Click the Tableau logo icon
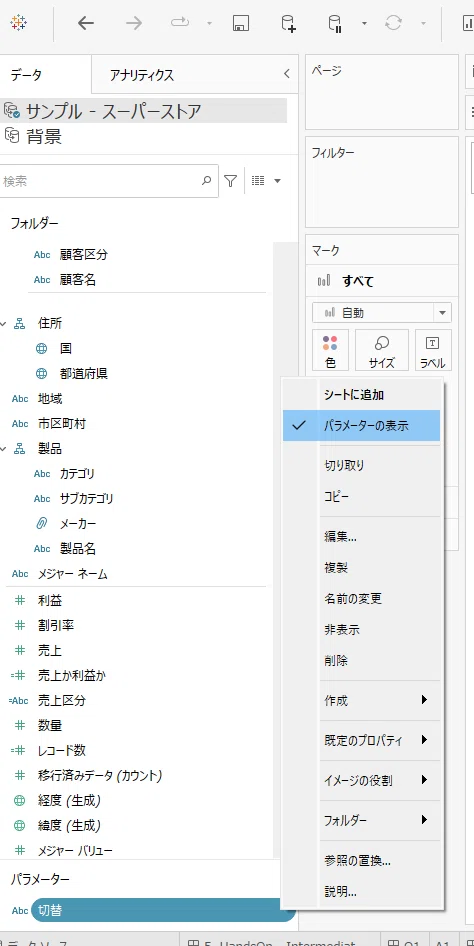Viewport: 474px width, 946px height. coord(18,23)
